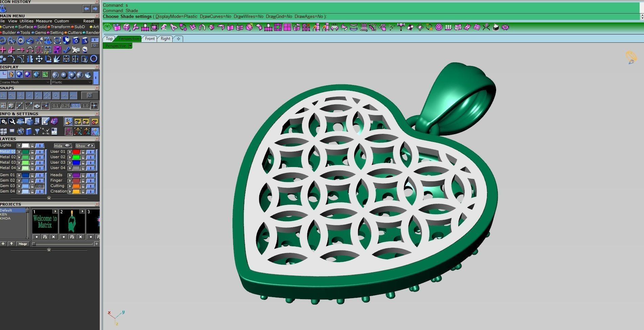
Task: Set snap spacing to 1.0
Action: coord(85,106)
